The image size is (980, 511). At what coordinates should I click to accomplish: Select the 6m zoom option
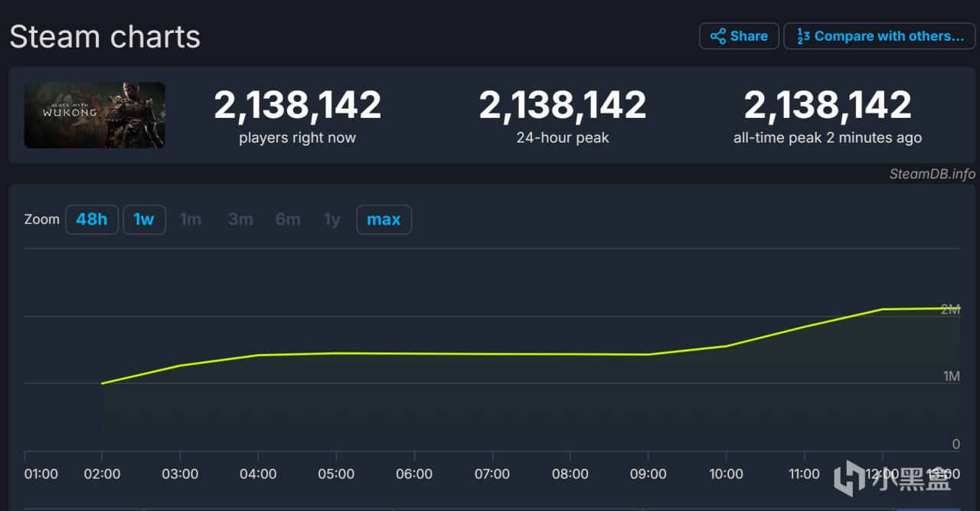coord(288,220)
